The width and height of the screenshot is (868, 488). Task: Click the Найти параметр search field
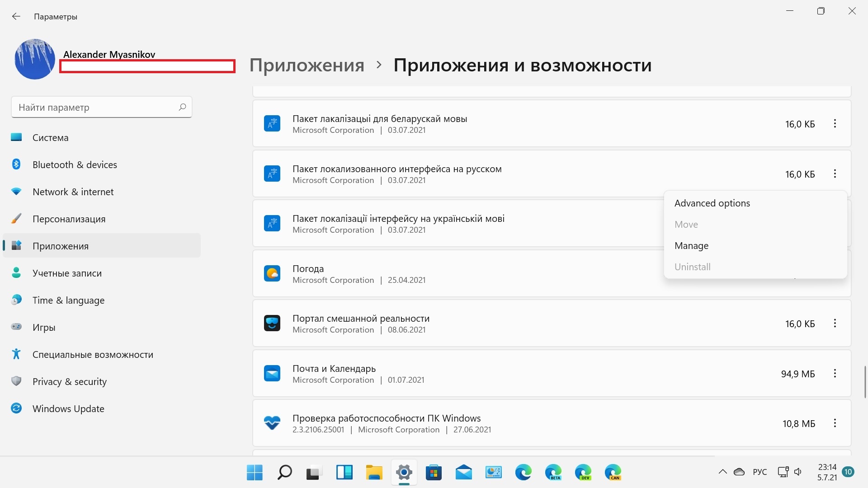(x=101, y=108)
